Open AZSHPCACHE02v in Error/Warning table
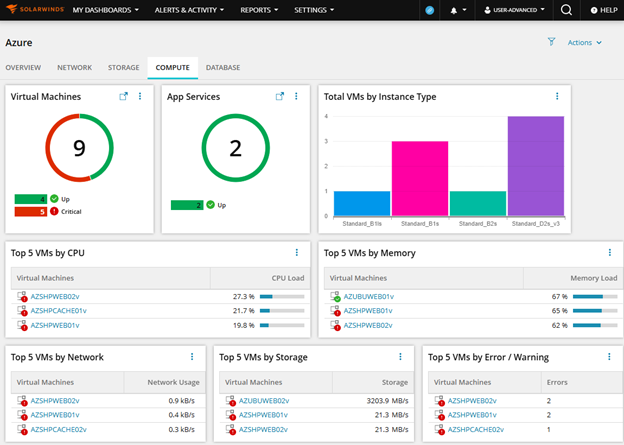 point(476,430)
